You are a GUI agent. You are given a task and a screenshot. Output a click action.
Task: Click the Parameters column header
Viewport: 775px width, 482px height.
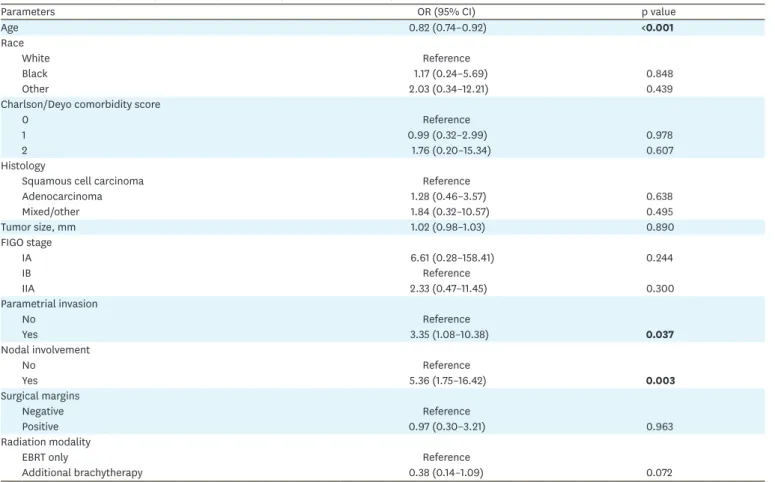pyautogui.click(x=28, y=12)
